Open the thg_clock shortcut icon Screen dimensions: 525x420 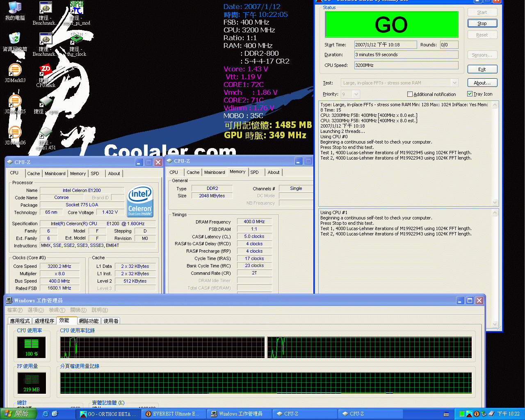[x=77, y=44]
